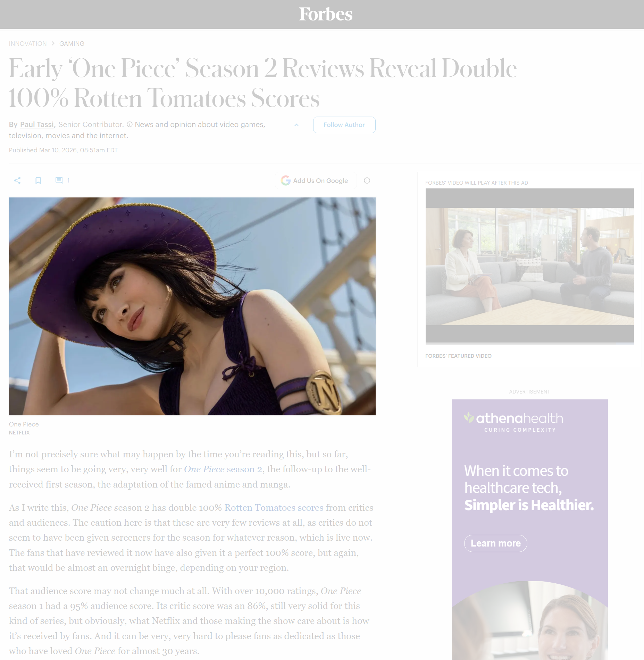The image size is (644, 660).
Task: Click the Forbes logo in the header
Action: pos(325,14)
